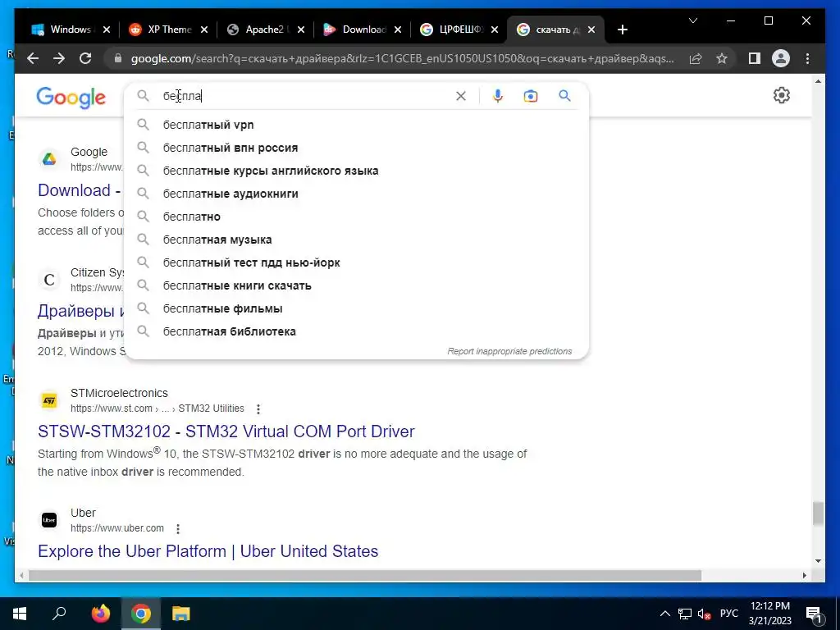
Task: Open the Chrome profile avatar
Action: pos(781,58)
